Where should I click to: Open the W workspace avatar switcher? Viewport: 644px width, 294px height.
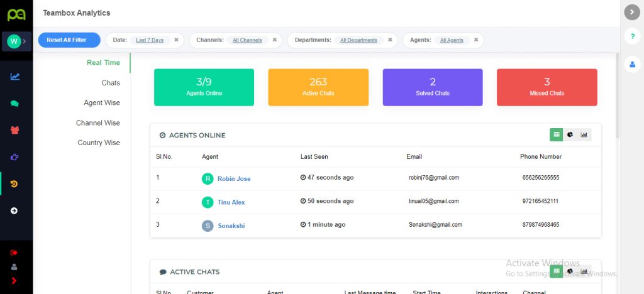(16, 41)
